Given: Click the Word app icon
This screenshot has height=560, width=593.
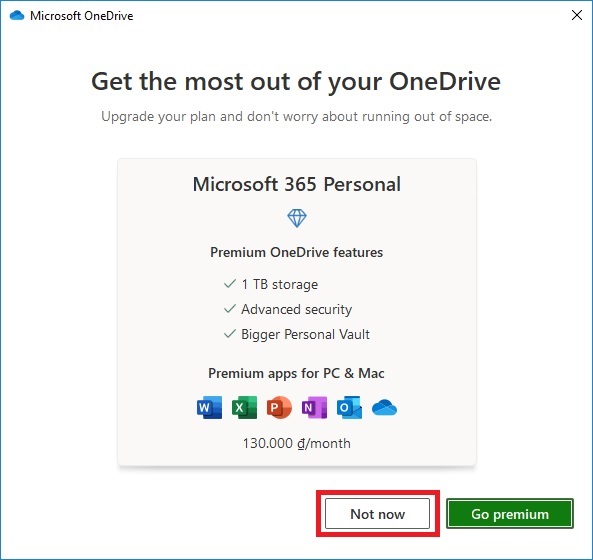Looking at the screenshot, I should [209, 408].
